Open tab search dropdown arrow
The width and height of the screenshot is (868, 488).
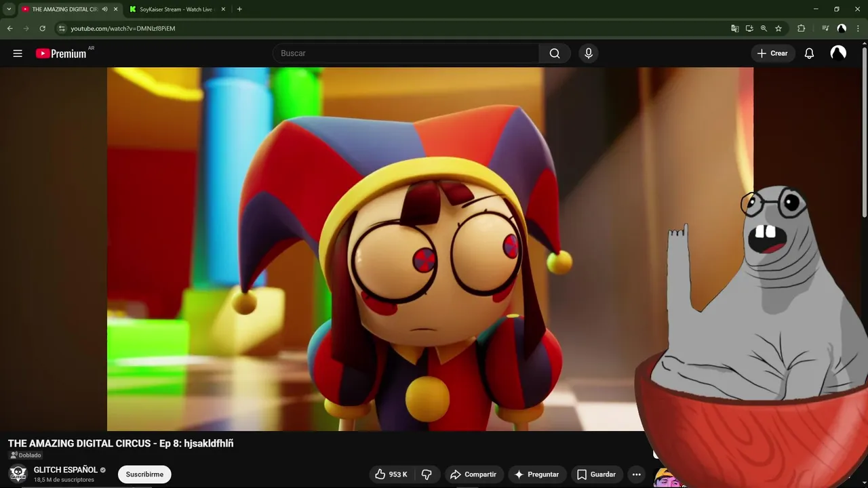[9, 9]
